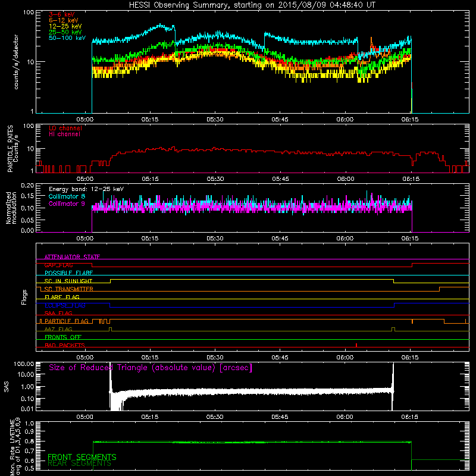476x476 pixels.
Task: Click the vertical "Flags" axis label
Action: point(24,297)
